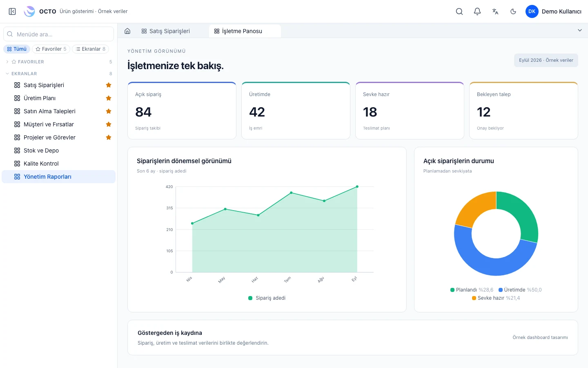The width and height of the screenshot is (588, 368).
Task: Toggle Üretimde donut legend item
Action: (520, 290)
